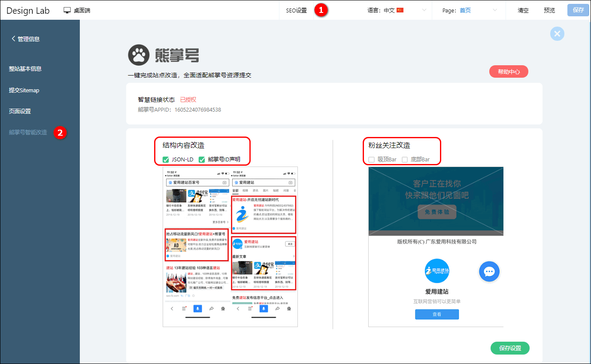Click the 查看 button in preview

[437, 314]
